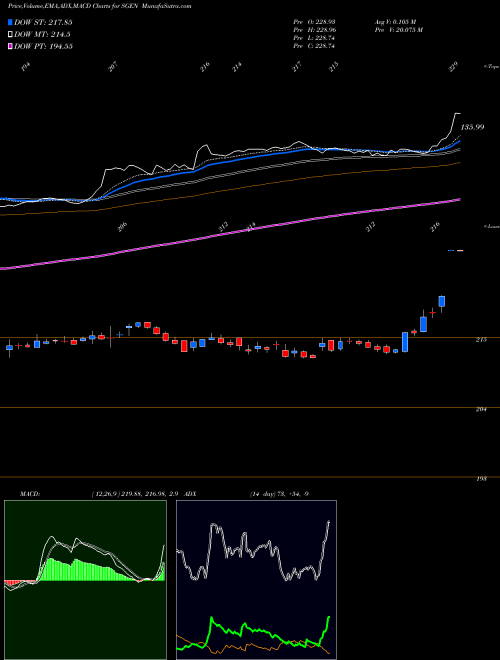Click the 'Pre C: 228.74' close value
Image resolution: width=500 pixels, height=660 pixels.
[314, 46]
